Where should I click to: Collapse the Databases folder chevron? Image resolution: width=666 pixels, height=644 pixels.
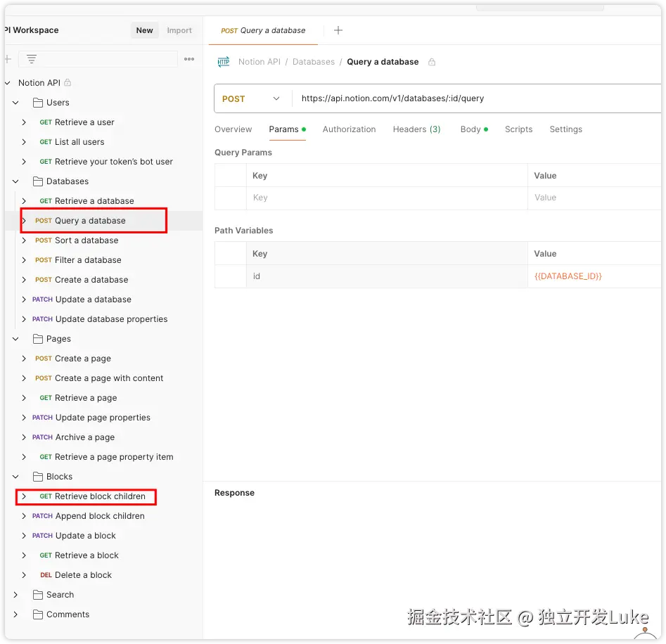[x=15, y=181]
